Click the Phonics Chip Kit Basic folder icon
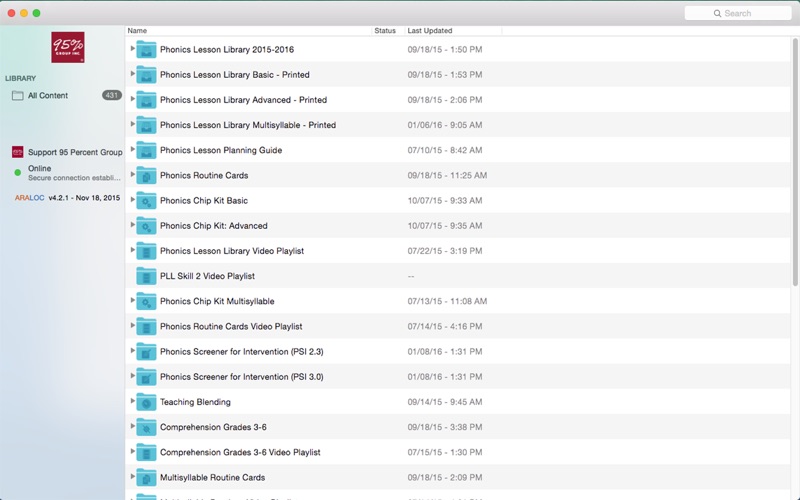The image size is (800, 500). coord(146,201)
